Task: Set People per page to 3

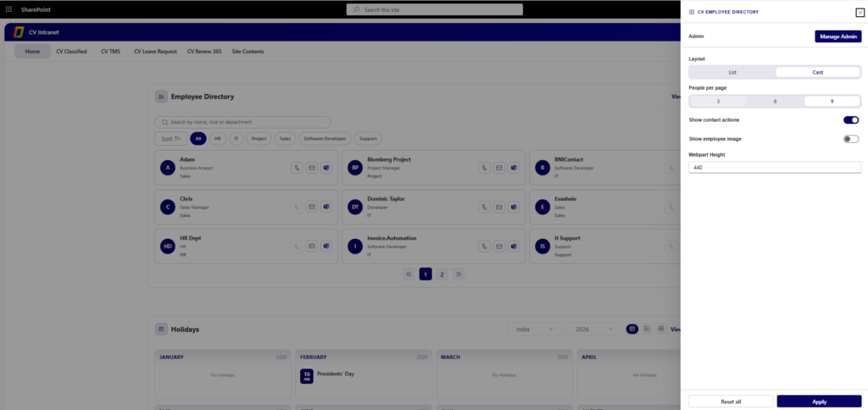Action: [x=718, y=102]
